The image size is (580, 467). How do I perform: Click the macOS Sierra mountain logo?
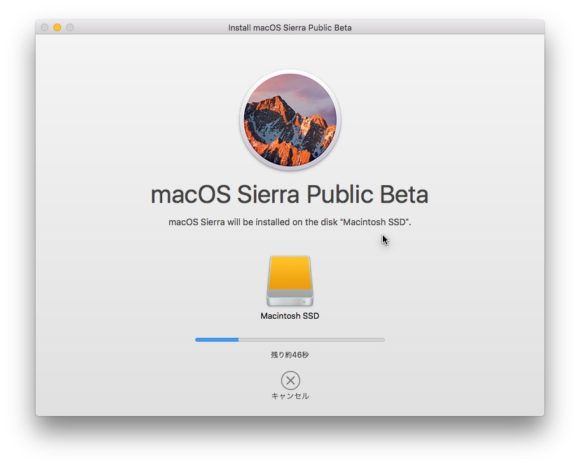[290, 119]
